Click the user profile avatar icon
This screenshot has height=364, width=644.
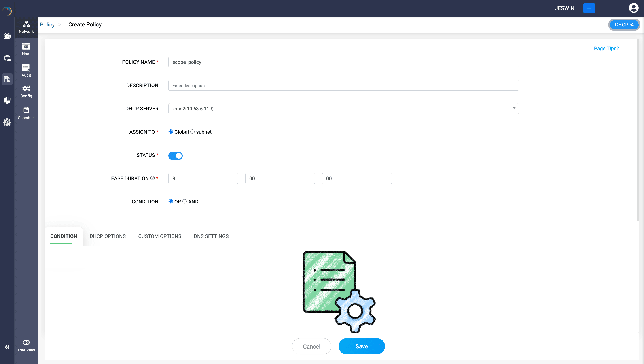pyautogui.click(x=633, y=8)
